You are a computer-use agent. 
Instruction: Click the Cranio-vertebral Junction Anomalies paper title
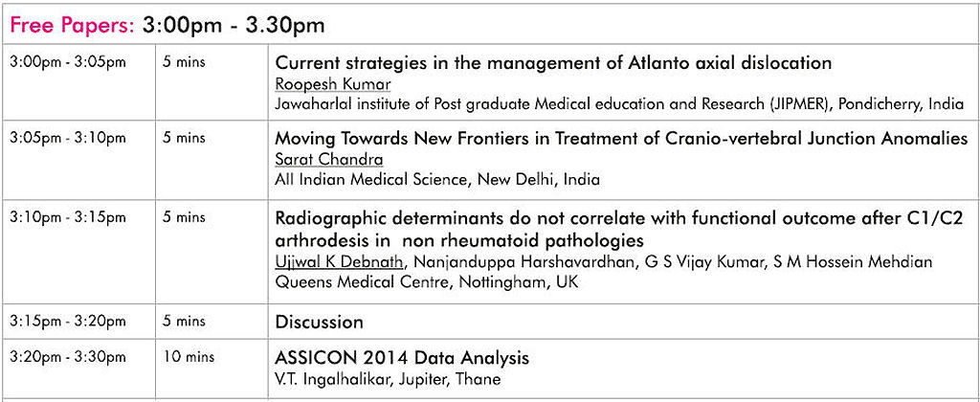pyautogui.click(x=621, y=138)
